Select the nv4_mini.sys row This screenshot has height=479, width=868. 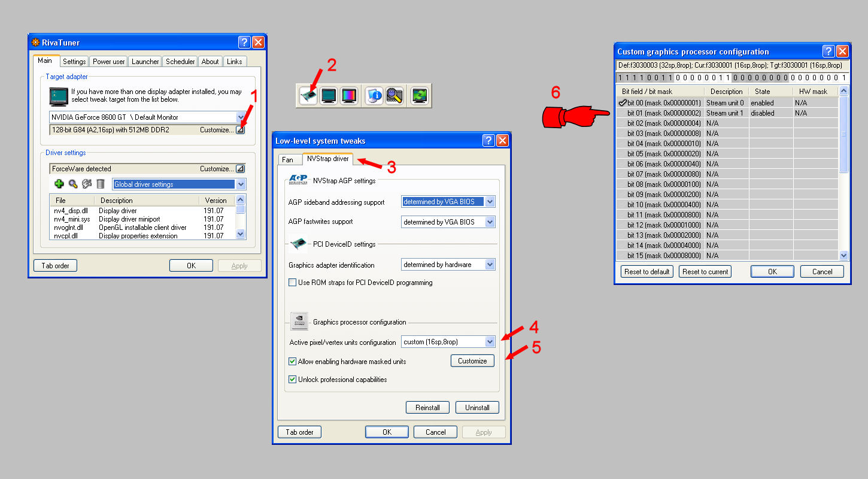pos(142,219)
